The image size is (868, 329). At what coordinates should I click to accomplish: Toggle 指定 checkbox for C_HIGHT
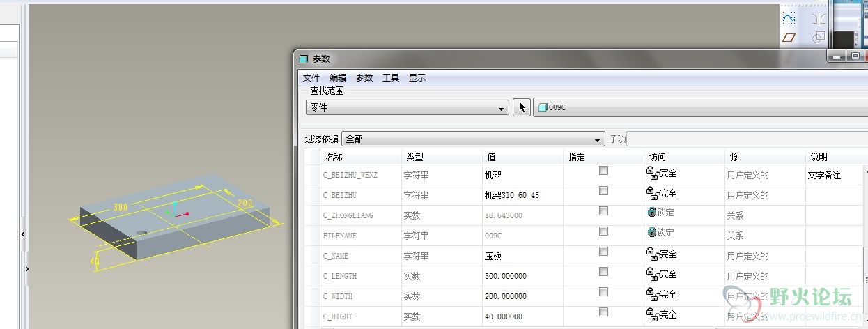point(603,312)
